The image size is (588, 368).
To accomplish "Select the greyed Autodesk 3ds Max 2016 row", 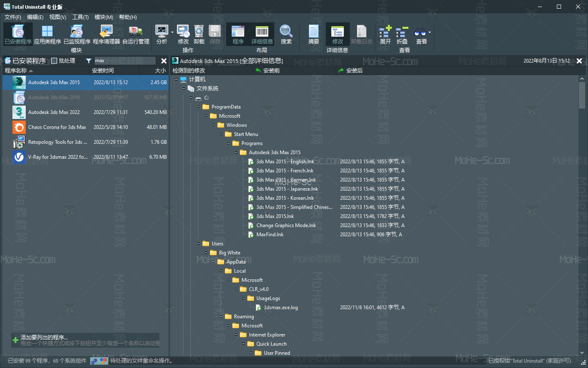I will pyautogui.click(x=85, y=97).
